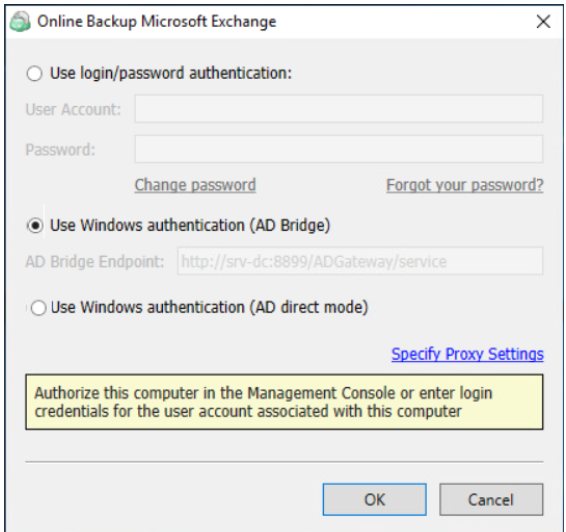
Task: Confirm the dialog with OK button
Action: coord(375,500)
